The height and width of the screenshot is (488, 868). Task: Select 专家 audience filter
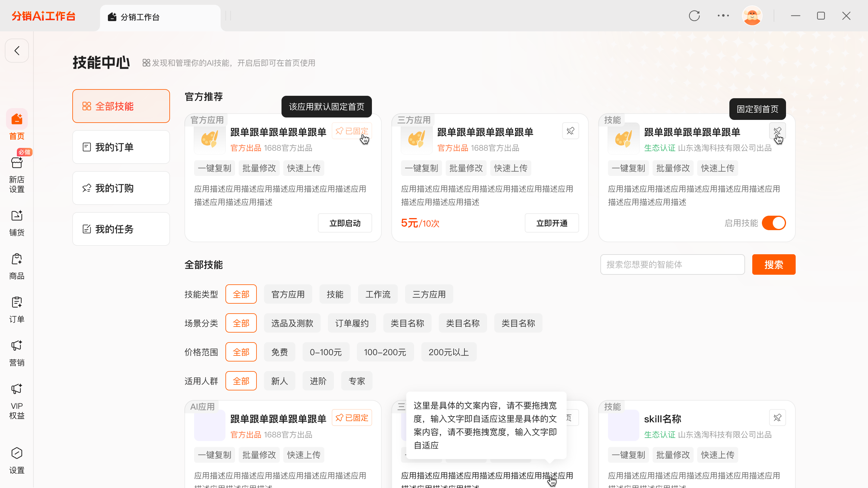[357, 381]
